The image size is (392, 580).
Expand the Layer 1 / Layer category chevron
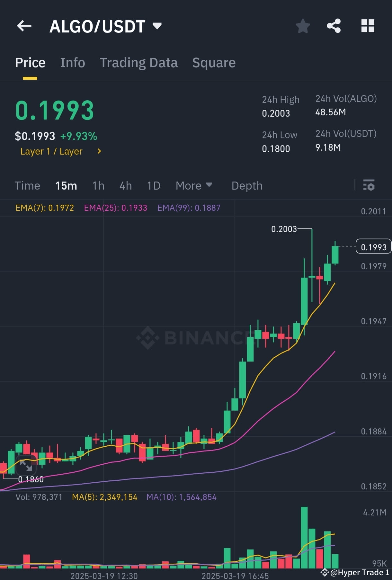(x=99, y=151)
